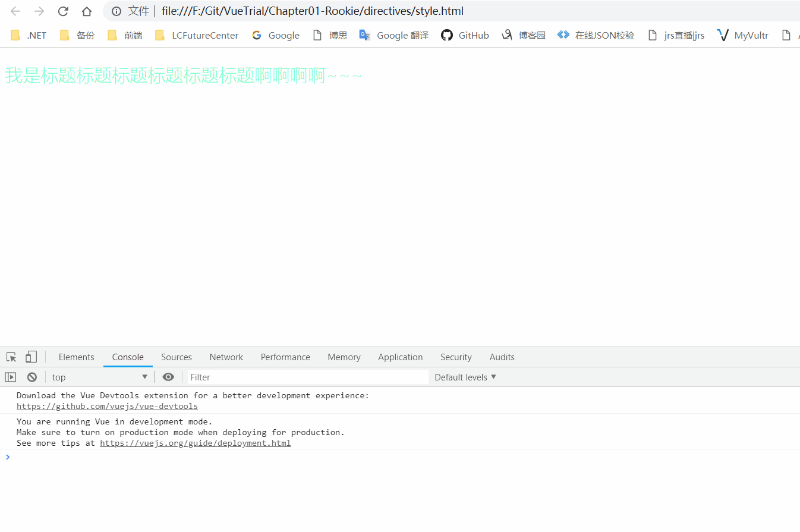
Task: Open the 备份 bookmarks folder
Action: (77, 35)
